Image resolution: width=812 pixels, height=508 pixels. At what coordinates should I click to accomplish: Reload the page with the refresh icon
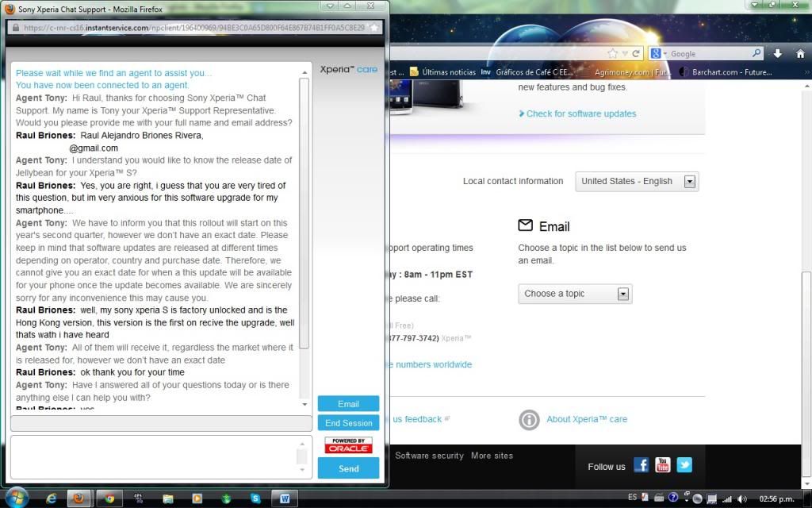636,54
